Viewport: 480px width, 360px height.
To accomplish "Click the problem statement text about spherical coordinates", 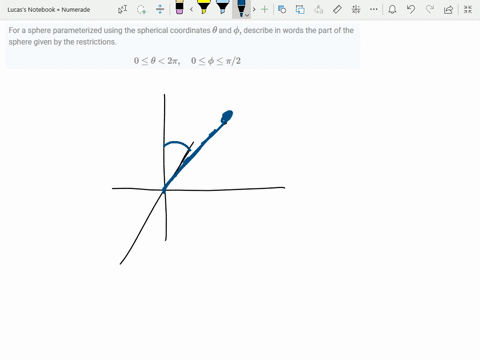I will click(x=181, y=36).
